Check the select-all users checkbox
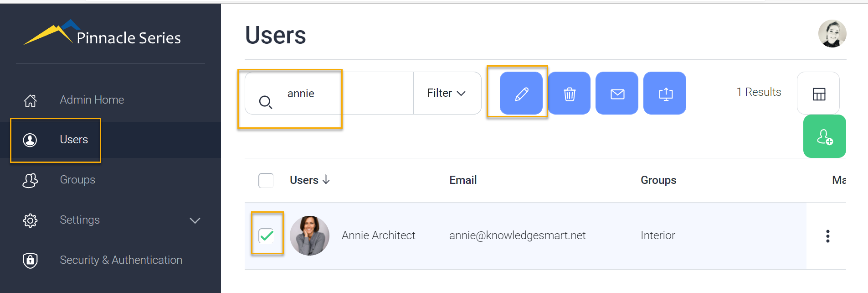 pos(266,181)
